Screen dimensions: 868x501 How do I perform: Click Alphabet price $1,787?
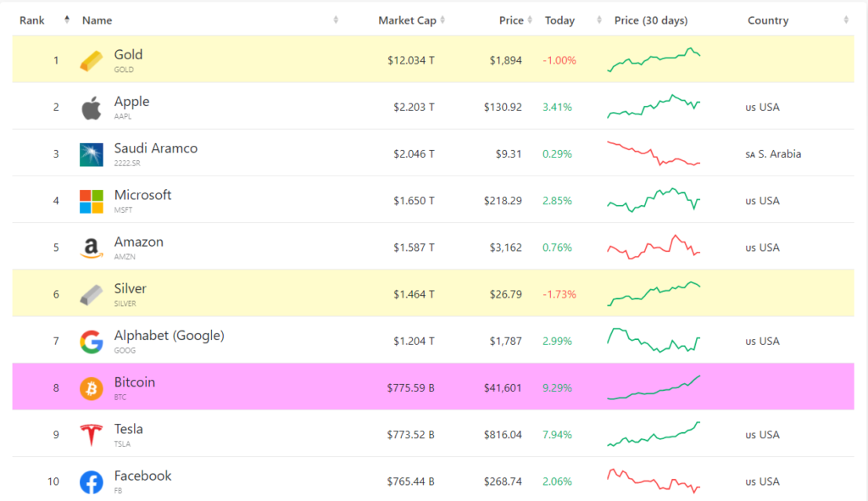pyautogui.click(x=505, y=342)
